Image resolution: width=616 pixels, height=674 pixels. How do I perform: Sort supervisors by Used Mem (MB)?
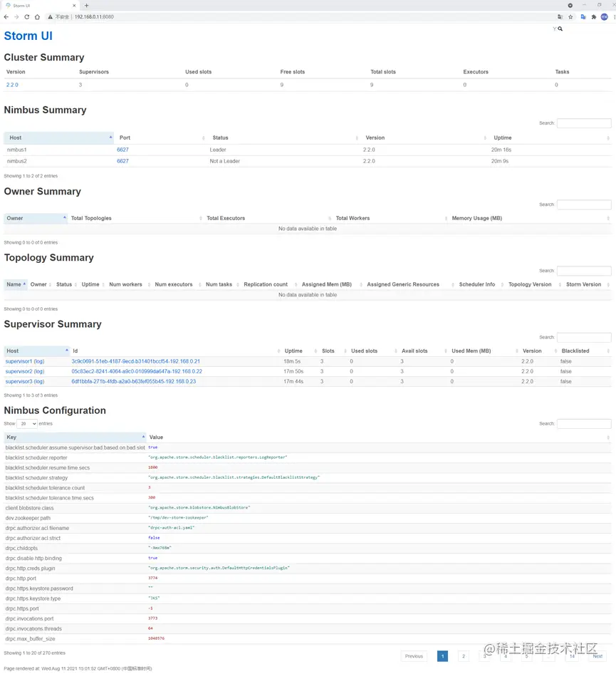484,351
